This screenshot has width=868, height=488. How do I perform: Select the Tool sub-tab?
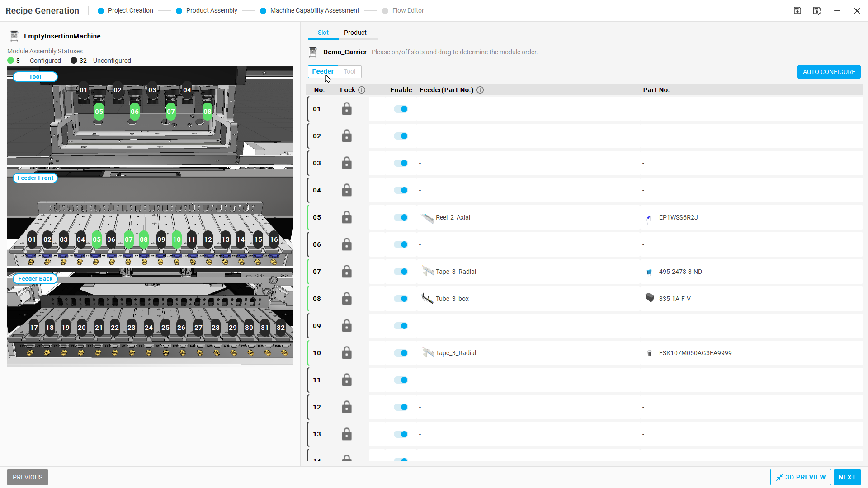(x=349, y=71)
